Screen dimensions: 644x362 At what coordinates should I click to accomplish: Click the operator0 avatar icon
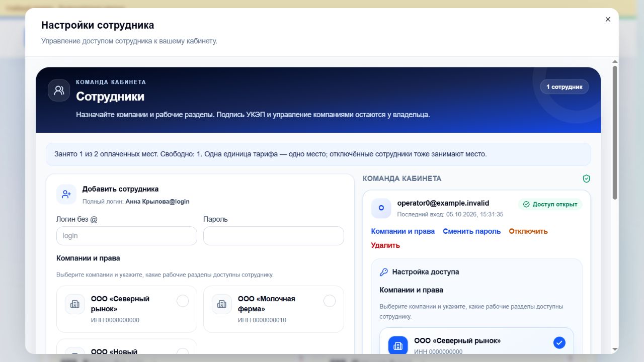pyautogui.click(x=381, y=208)
